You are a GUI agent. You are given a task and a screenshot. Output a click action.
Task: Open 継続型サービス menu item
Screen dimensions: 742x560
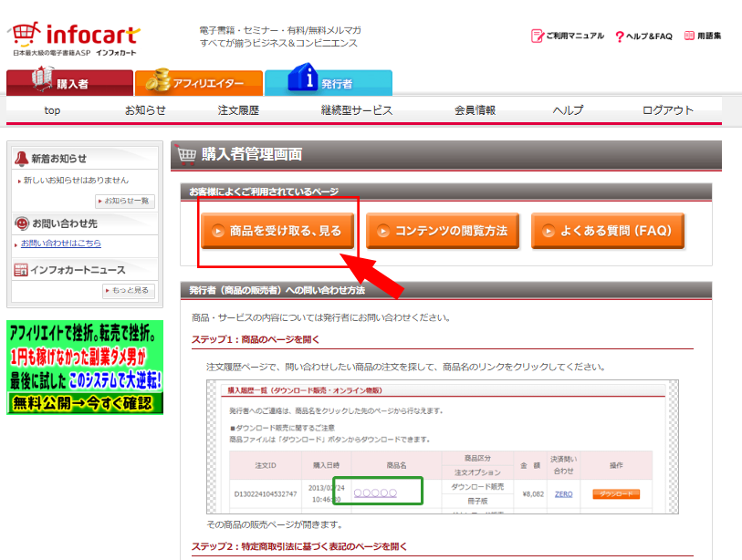356,110
